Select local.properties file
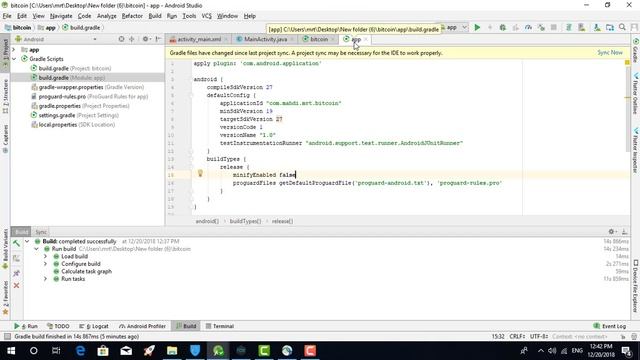Viewport: 640px width, 360px height. [x=73, y=124]
